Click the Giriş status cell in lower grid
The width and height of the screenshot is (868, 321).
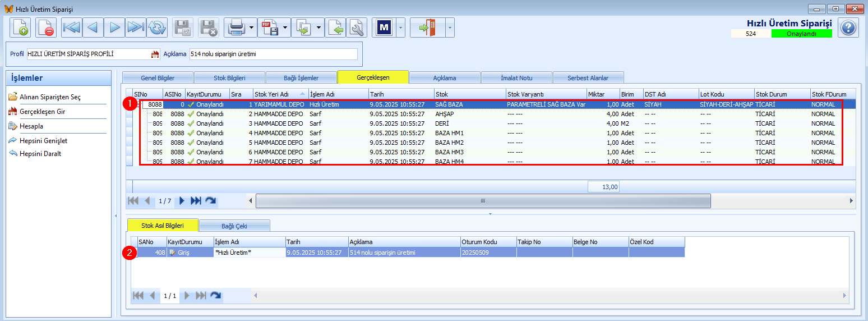point(190,253)
